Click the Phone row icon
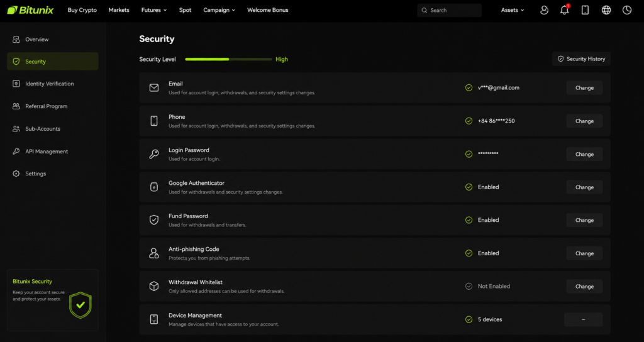 [154, 121]
